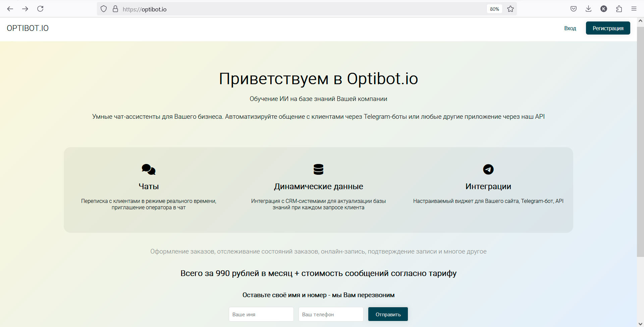Bookmark this page with the star icon
This screenshot has width=644, height=327.
pos(511,9)
